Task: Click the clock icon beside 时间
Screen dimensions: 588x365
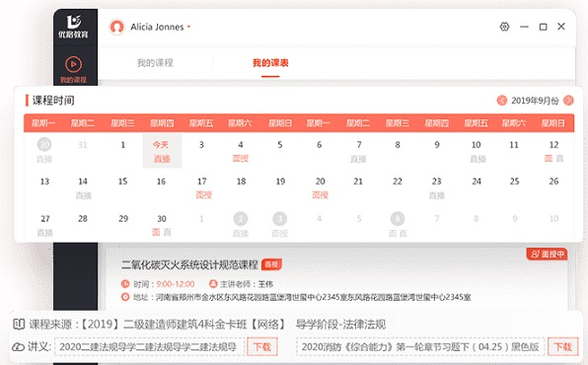Action: click(125, 284)
